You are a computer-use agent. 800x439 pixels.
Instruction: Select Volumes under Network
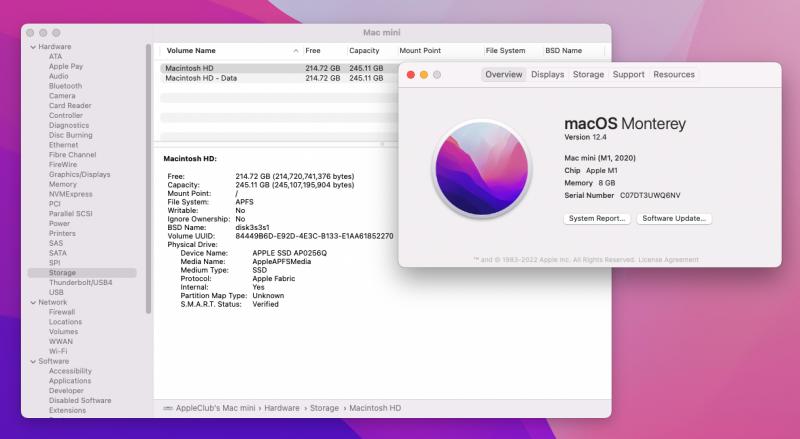(x=63, y=332)
